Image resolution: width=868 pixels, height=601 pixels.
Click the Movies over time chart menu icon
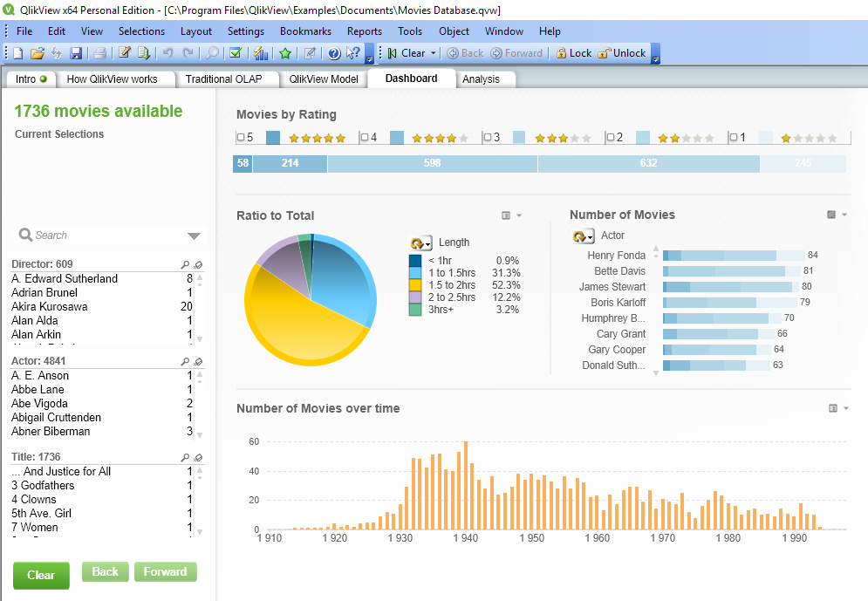(832, 408)
